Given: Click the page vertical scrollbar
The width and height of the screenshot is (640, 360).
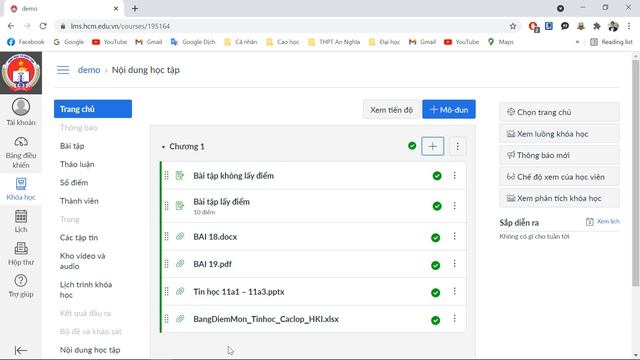Looking at the screenshot, I should [636, 173].
